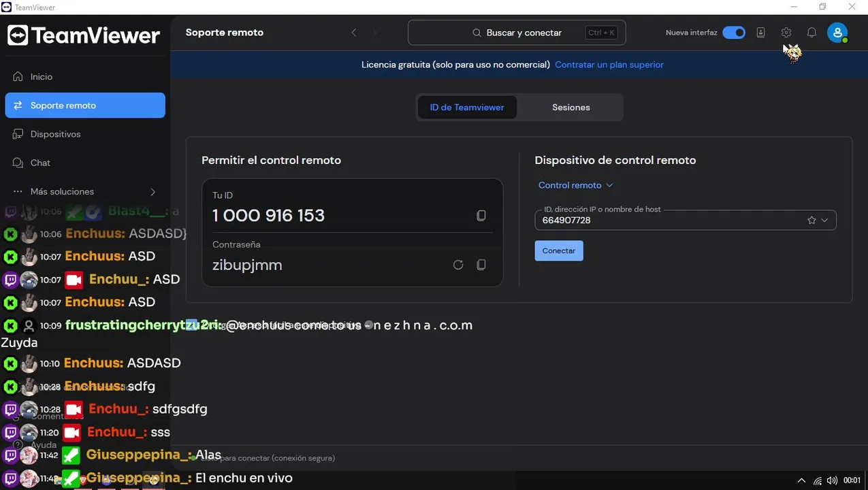Open the Control remoto mode dropdown

575,185
